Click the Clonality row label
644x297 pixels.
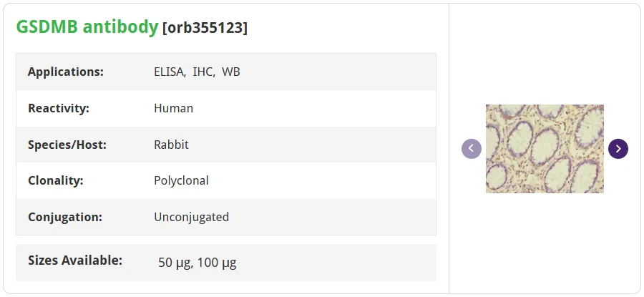click(x=55, y=181)
